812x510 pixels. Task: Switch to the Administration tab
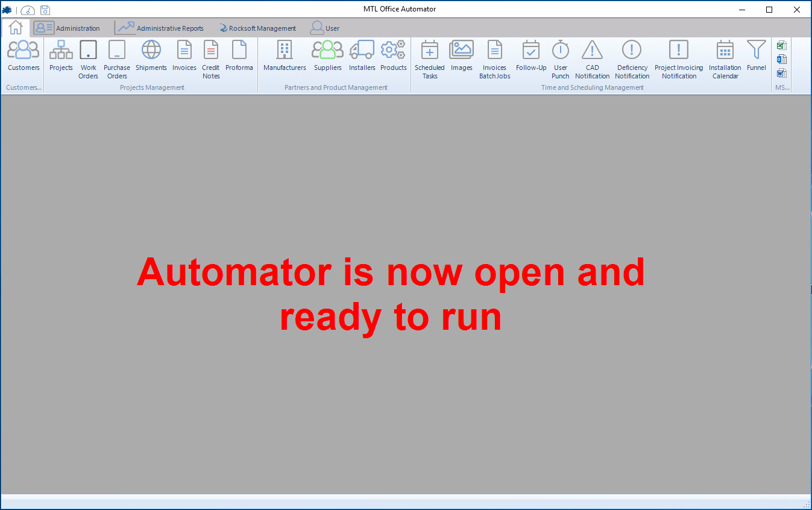(x=67, y=28)
